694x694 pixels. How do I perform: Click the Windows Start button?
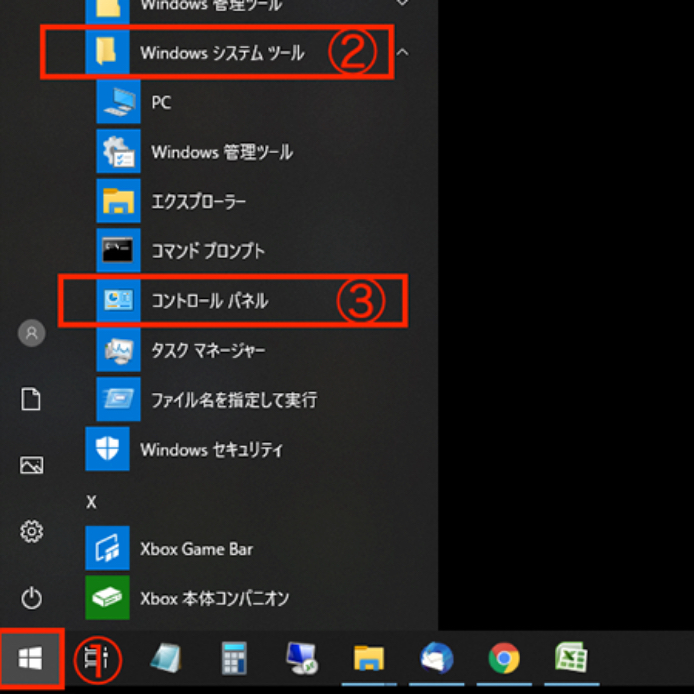pyautogui.click(x=31, y=658)
